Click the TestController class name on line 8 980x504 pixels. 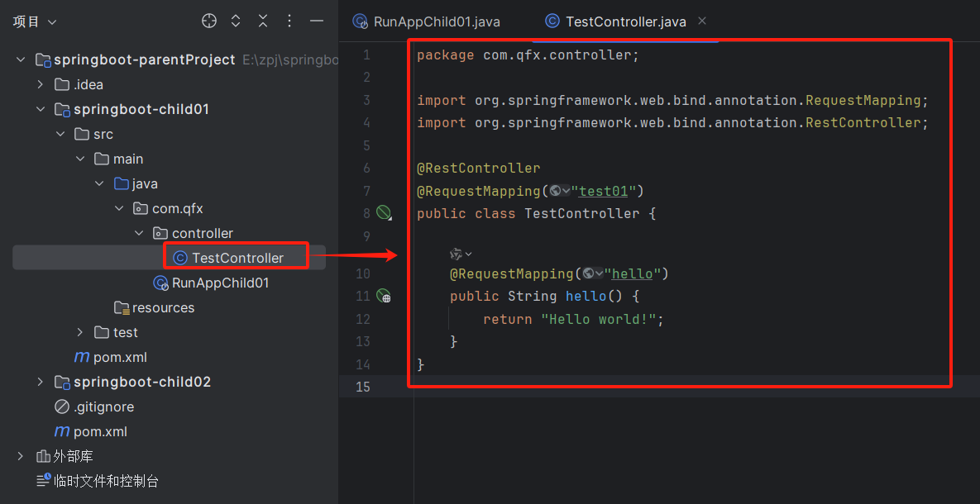582,214
